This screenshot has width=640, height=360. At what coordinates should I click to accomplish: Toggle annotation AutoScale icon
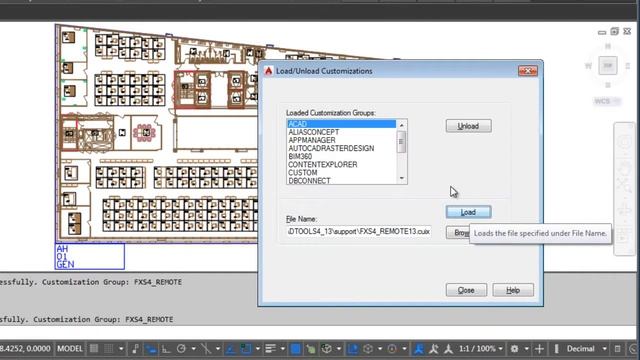tap(433, 349)
